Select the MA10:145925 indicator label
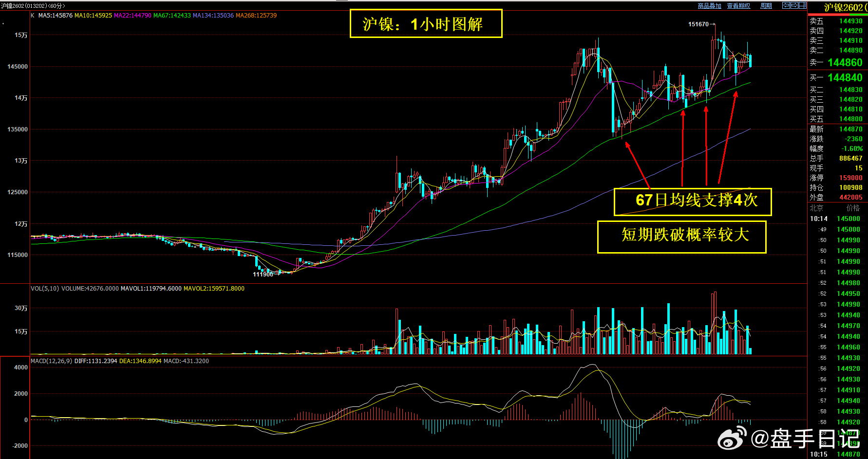This screenshot has height=459, width=868. (93, 16)
